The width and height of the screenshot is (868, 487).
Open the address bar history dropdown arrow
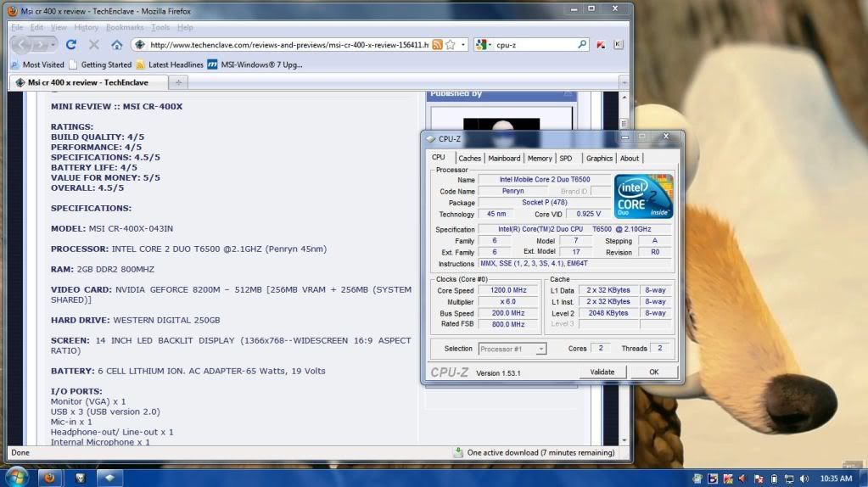point(463,45)
